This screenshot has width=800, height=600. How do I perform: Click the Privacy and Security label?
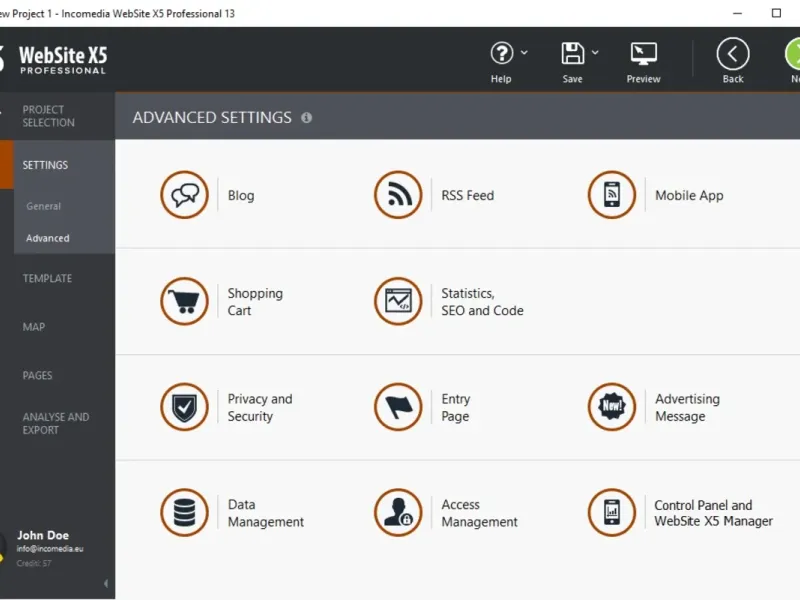coord(260,408)
